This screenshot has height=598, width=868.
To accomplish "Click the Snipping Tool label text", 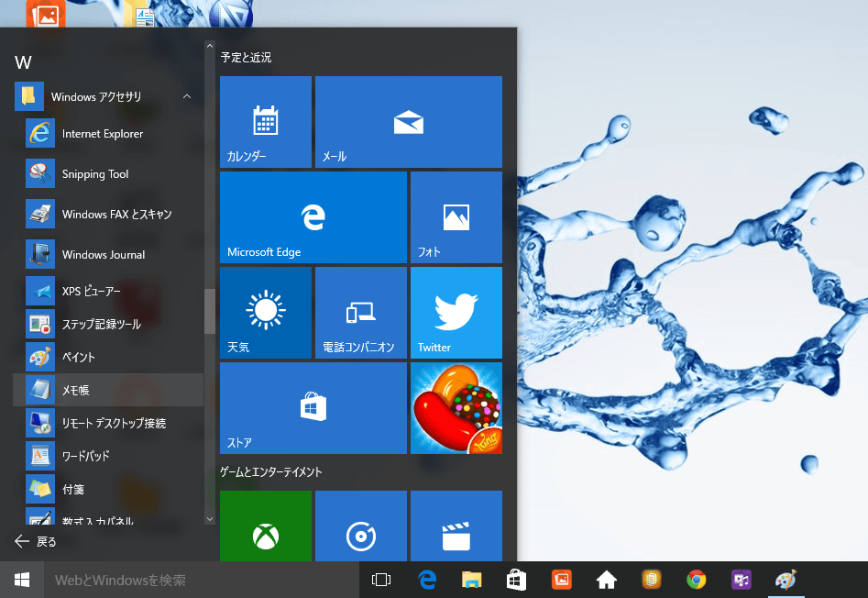I will (95, 174).
